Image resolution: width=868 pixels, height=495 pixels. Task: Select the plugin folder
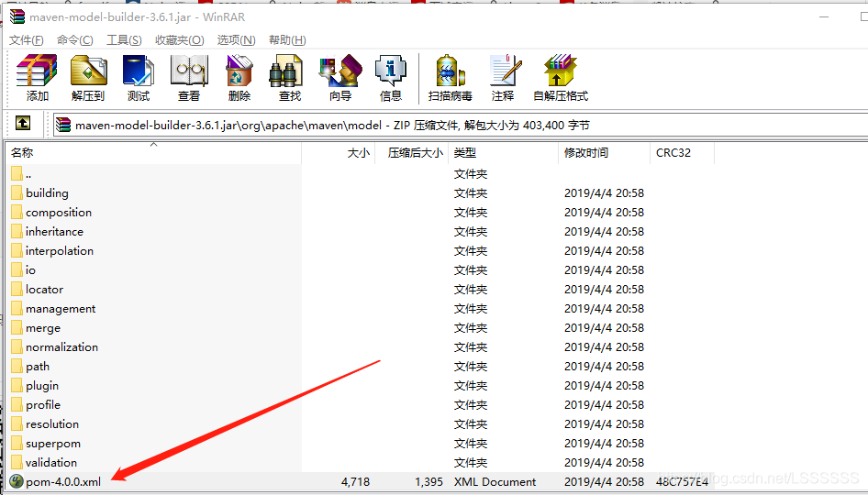point(41,386)
